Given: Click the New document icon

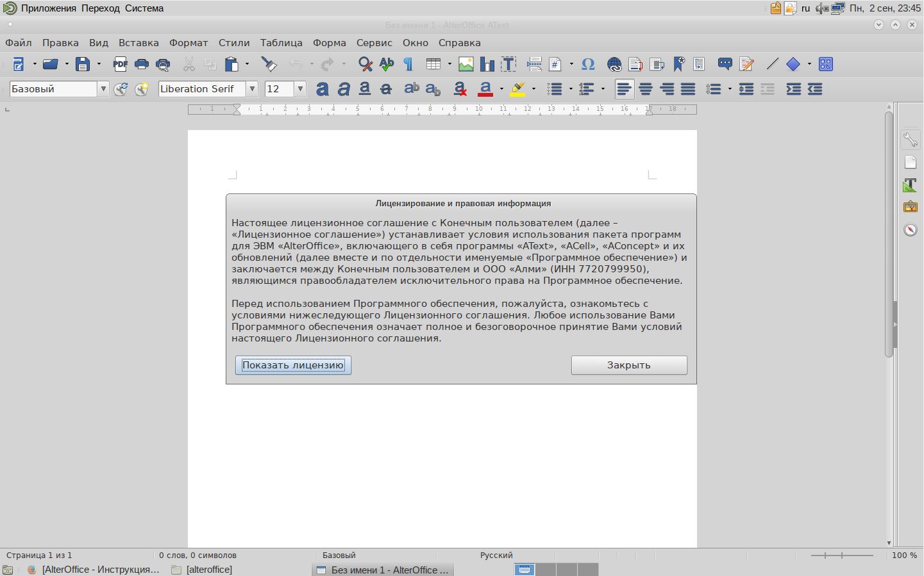Looking at the screenshot, I should tap(19, 64).
